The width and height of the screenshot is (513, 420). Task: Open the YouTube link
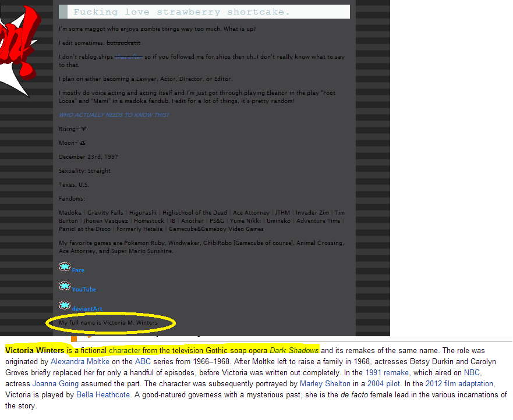pos(84,290)
